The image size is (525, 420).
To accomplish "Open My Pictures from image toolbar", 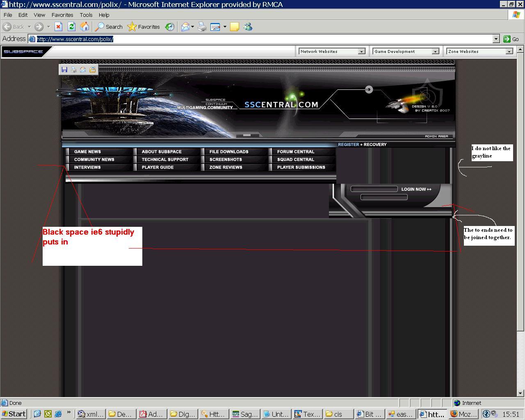I will click(x=92, y=70).
